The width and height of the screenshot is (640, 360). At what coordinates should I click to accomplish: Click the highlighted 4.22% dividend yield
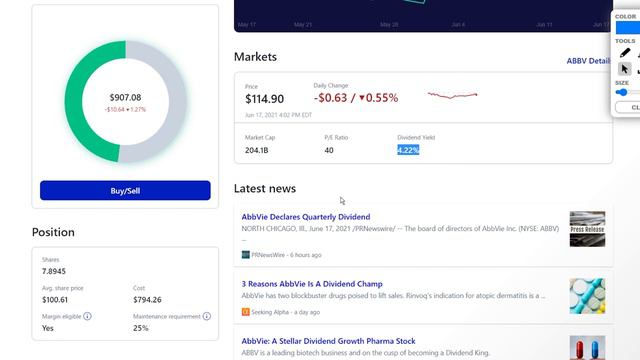[x=408, y=150]
